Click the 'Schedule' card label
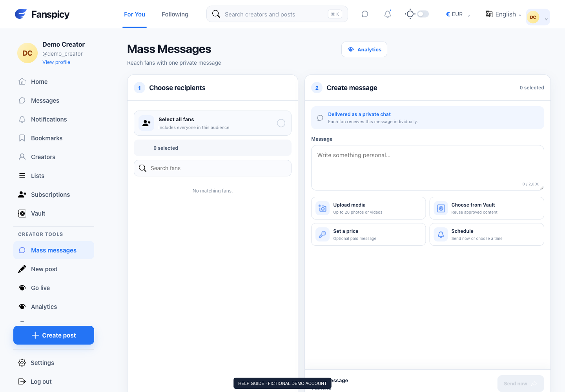The height and width of the screenshot is (392, 565). [x=462, y=231]
